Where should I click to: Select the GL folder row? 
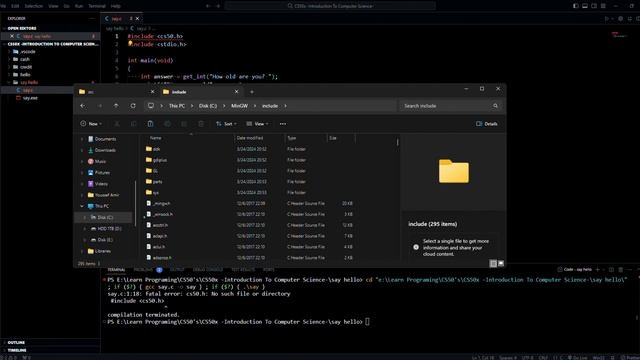tap(250, 171)
